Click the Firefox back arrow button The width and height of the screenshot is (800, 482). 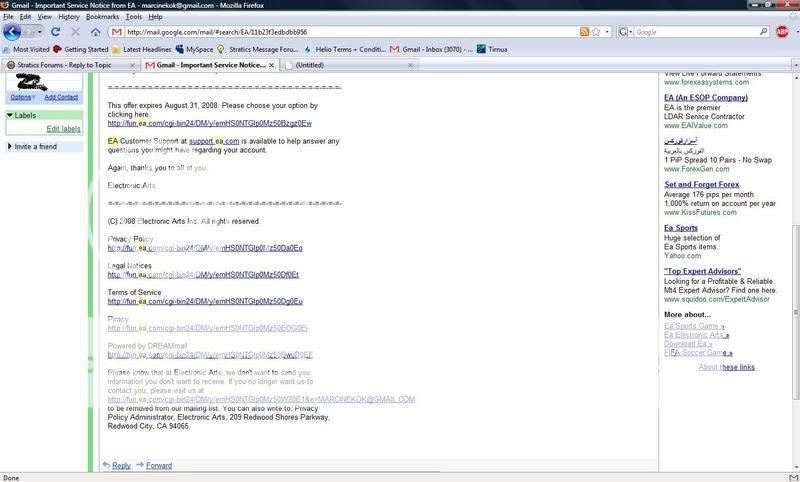(12, 32)
